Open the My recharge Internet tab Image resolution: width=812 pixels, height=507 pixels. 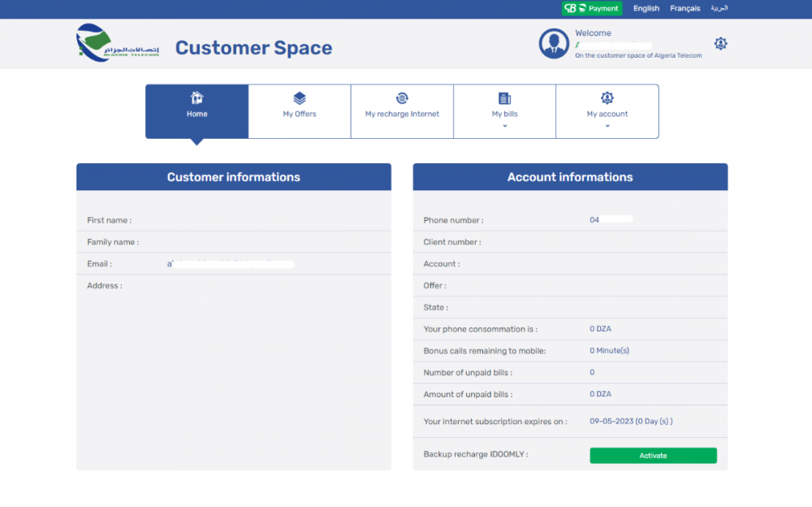pos(402,114)
